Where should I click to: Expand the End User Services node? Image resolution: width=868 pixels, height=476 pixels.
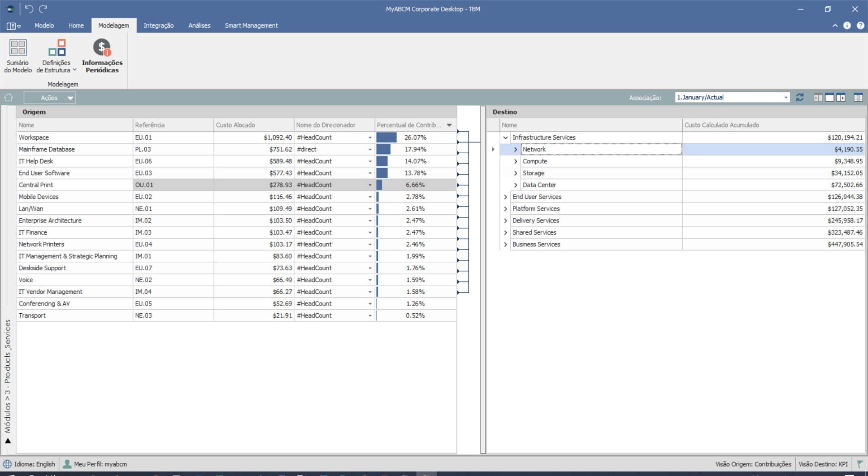click(505, 197)
